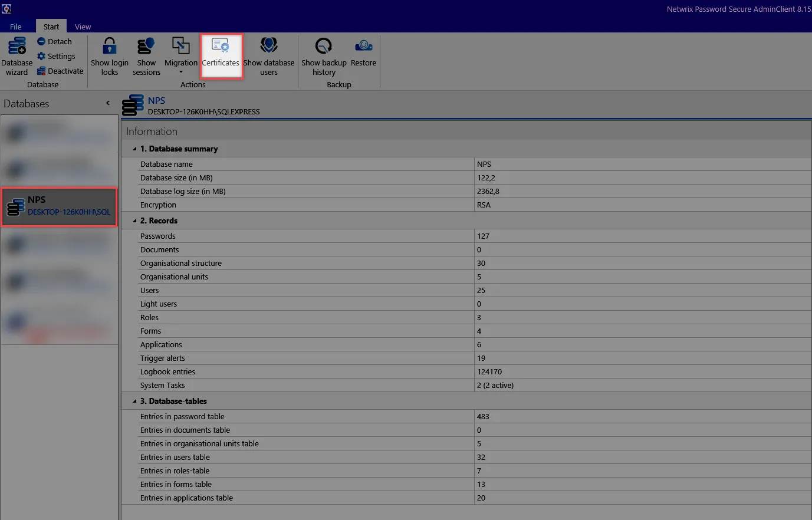Click the 2 (2 active) value
812x520 pixels.
point(495,386)
